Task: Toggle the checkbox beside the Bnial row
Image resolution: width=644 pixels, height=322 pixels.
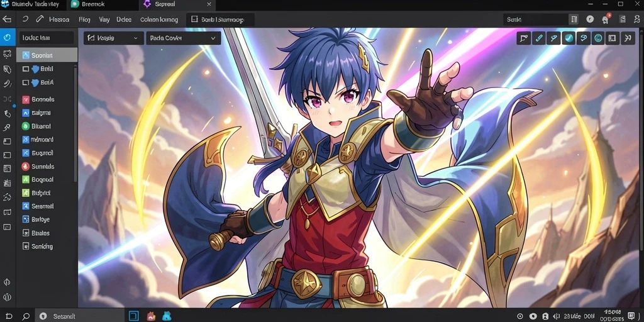Action: (x=25, y=69)
